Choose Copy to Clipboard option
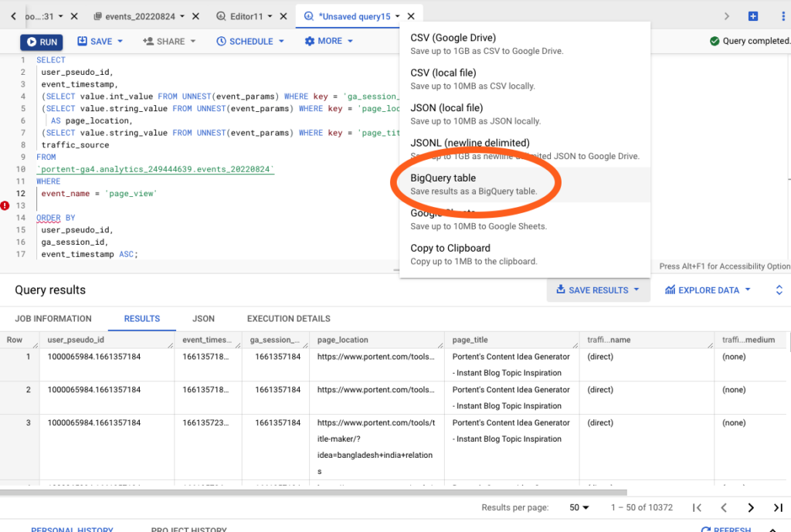 [x=525, y=255]
